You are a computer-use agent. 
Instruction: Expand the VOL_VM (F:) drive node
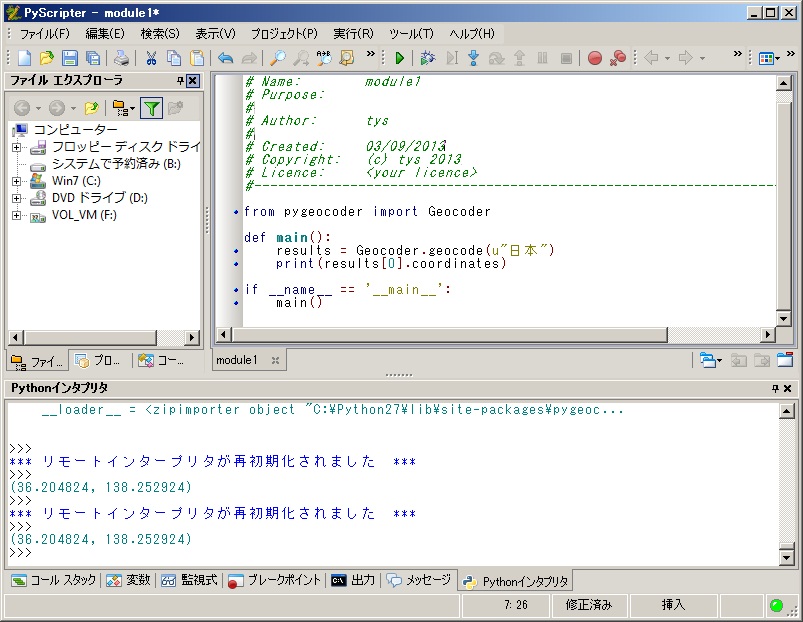[16, 215]
